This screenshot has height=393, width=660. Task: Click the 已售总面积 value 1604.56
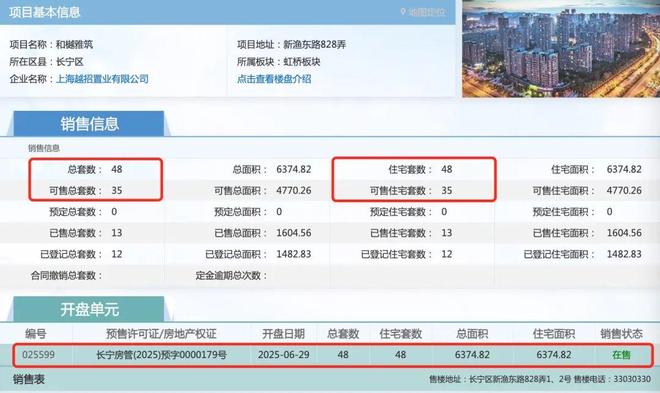coord(294,233)
